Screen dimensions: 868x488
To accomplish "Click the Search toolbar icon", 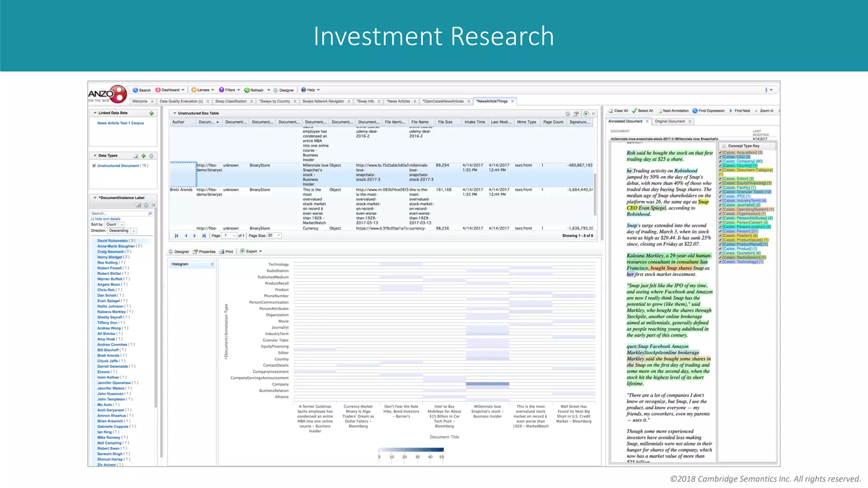I will [135, 90].
